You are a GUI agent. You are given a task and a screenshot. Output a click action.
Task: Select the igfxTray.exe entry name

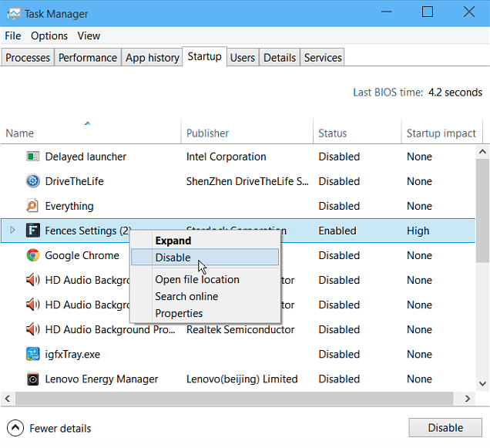(x=72, y=354)
